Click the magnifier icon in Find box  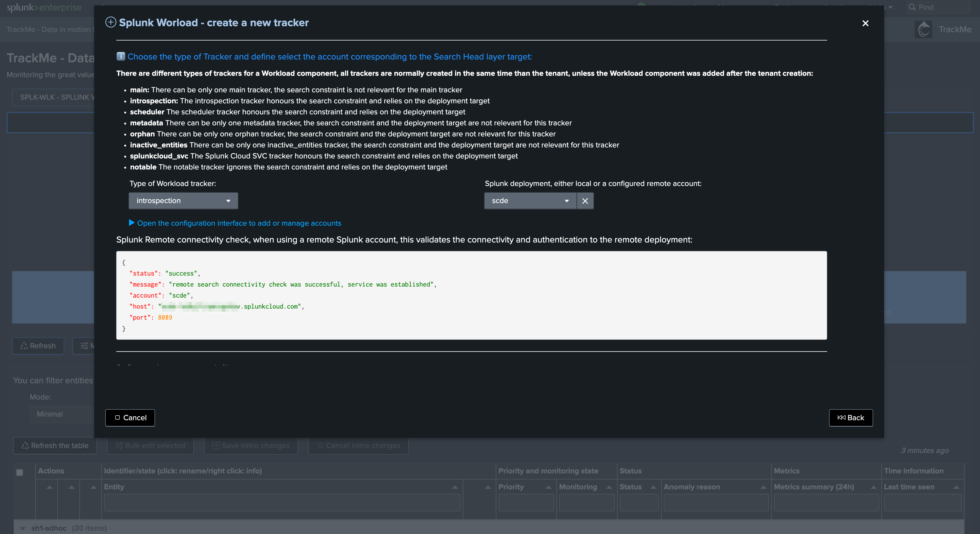pos(912,7)
